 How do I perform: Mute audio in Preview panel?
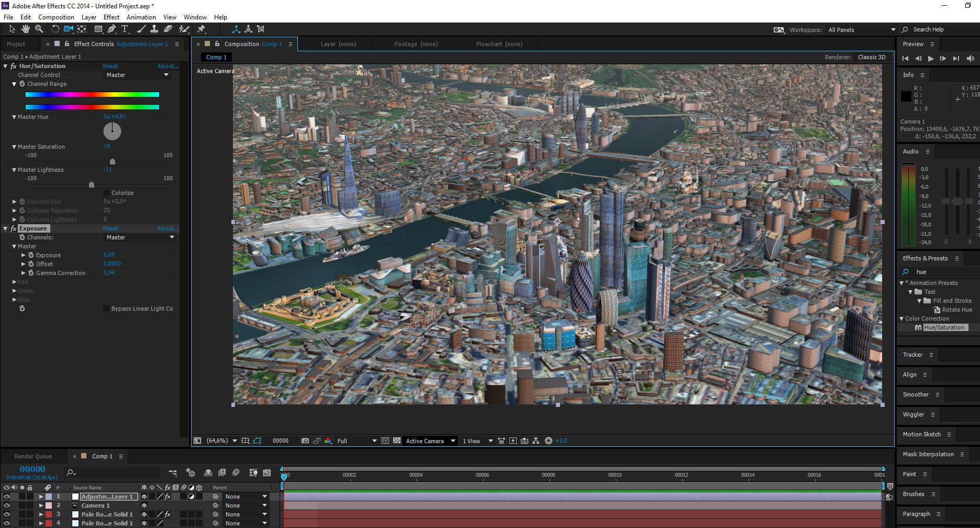click(x=970, y=59)
